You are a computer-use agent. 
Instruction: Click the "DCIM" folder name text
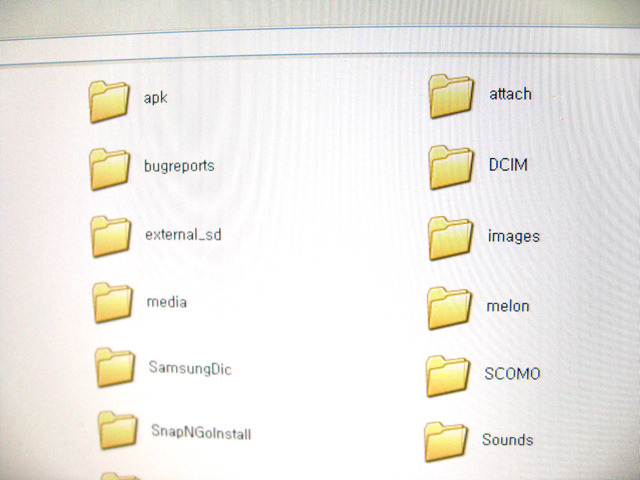(508, 164)
